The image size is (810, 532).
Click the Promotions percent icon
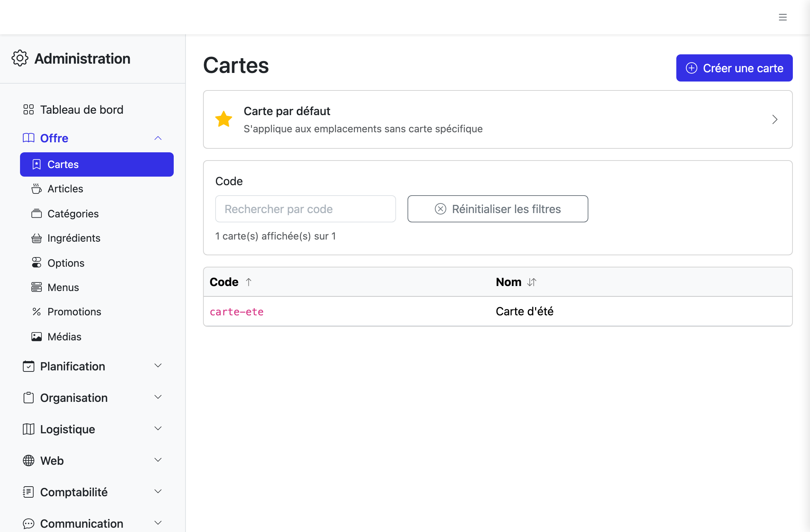tap(36, 312)
